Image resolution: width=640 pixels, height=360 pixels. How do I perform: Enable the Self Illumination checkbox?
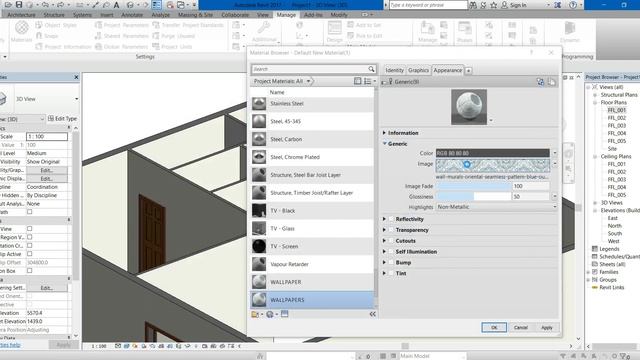click(x=391, y=251)
